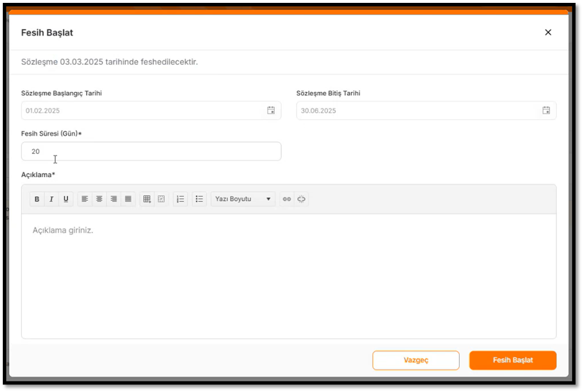583x392 pixels.
Task: Align description text to the left
Action: pyautogui.click(x=85, y=199)
